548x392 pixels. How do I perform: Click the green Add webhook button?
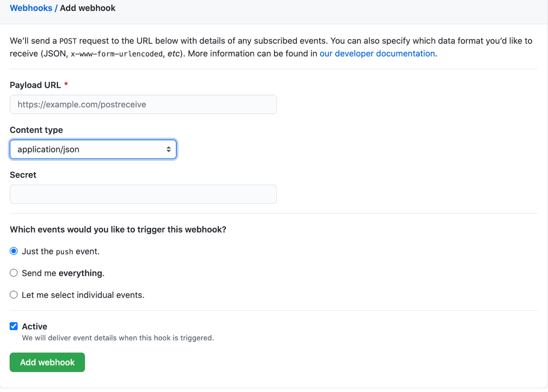coord(47,362)
